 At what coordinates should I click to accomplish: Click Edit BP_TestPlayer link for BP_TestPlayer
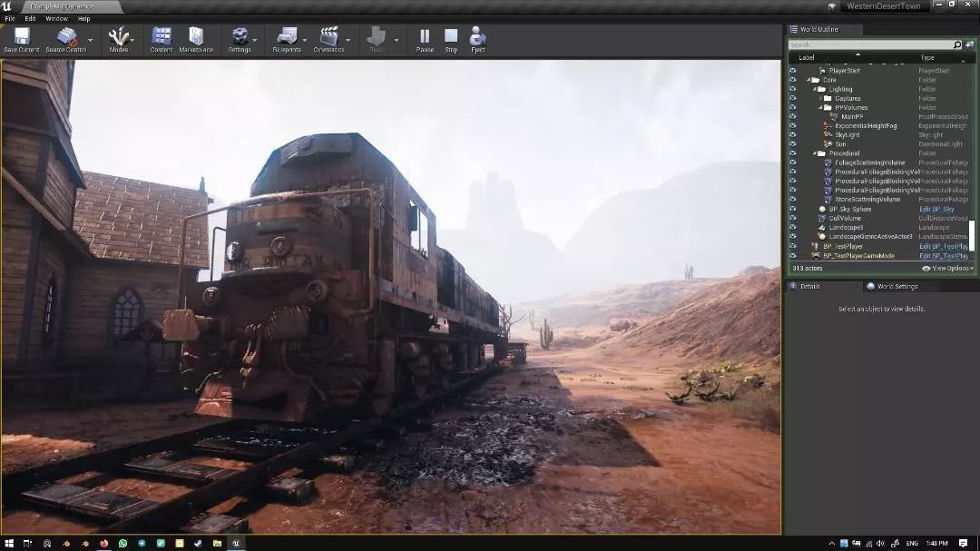(x=943, y=246)
